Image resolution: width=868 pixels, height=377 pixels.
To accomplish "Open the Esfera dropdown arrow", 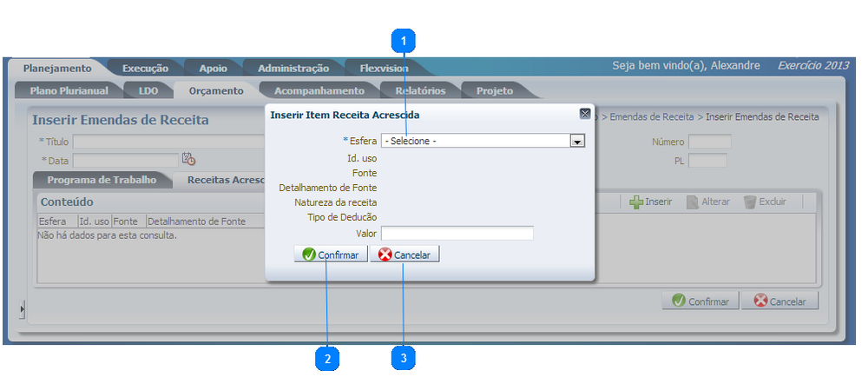I will tap(577, 142).
